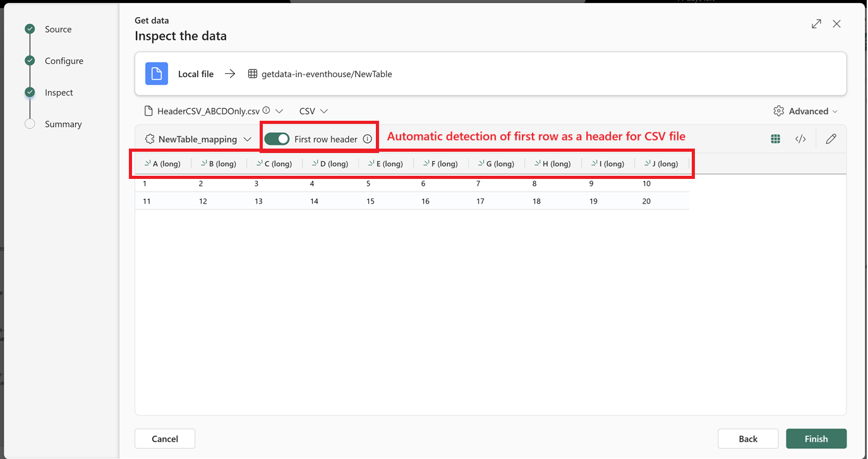Image resolution: width=868 pixels, height=459 pixels.
Task: Click the Local file document icon
Action: [157, 74]
